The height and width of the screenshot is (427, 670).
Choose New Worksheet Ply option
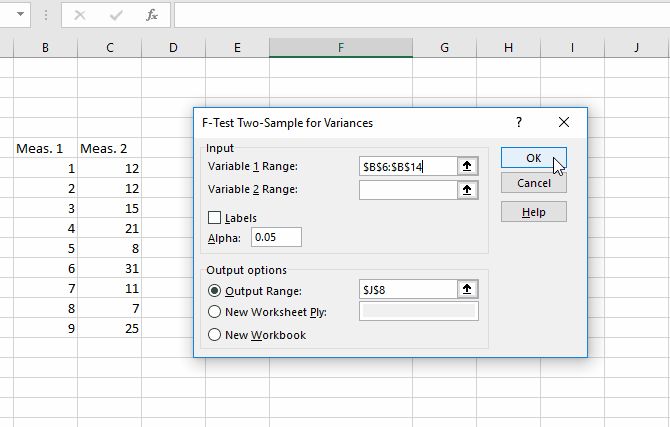pos(214,312)
